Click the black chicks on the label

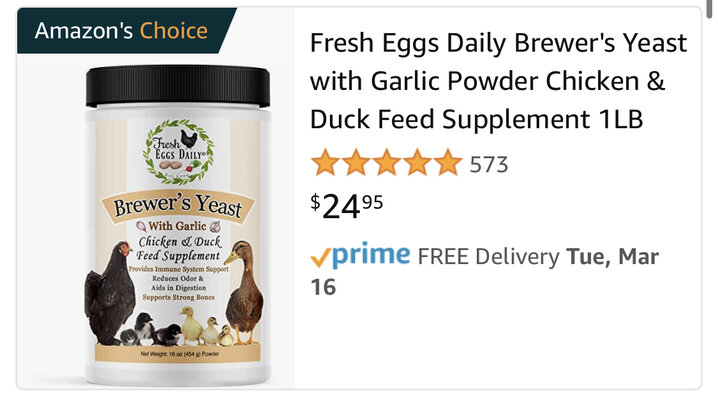[152, 330]
